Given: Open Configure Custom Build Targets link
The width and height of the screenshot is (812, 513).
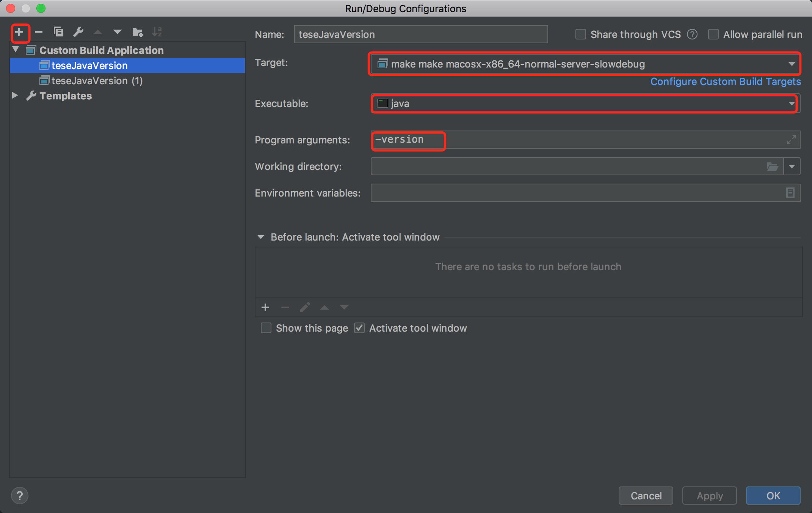Looking at the screenshot, I should (726, 82).
